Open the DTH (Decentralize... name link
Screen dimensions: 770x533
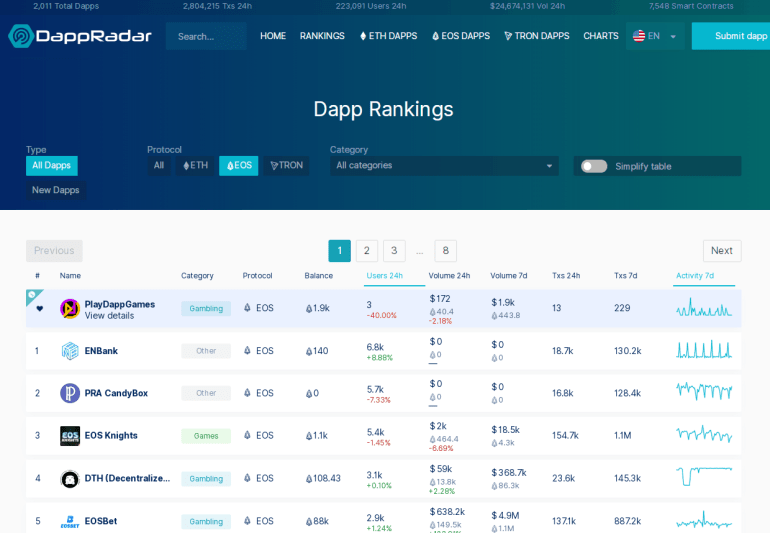tap(127, 478)
